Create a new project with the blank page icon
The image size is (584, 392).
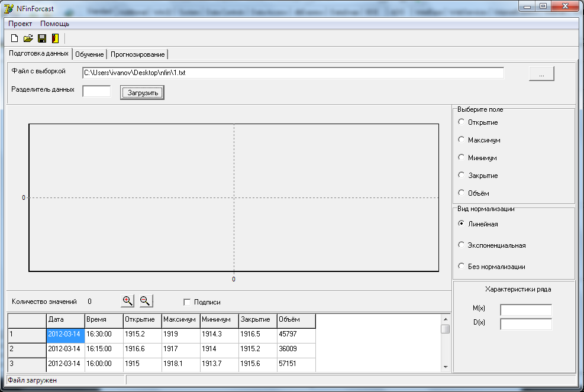(15, 38)
